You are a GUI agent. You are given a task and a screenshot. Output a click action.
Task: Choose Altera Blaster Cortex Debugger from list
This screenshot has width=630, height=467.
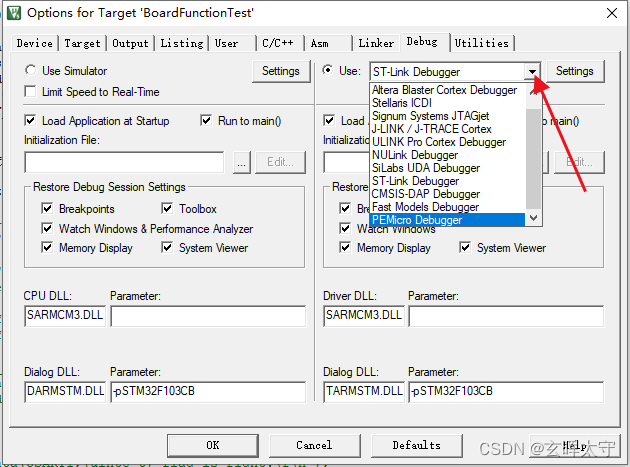click(447, 90)
